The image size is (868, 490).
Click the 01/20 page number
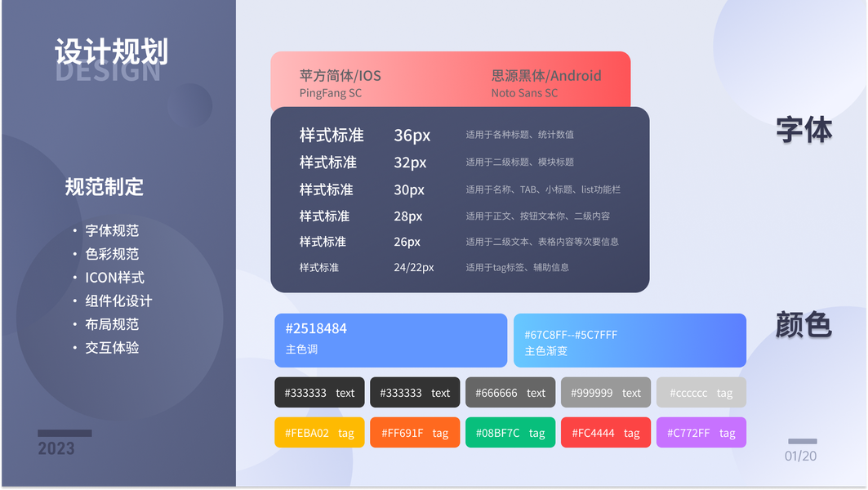tap(800, 457)
